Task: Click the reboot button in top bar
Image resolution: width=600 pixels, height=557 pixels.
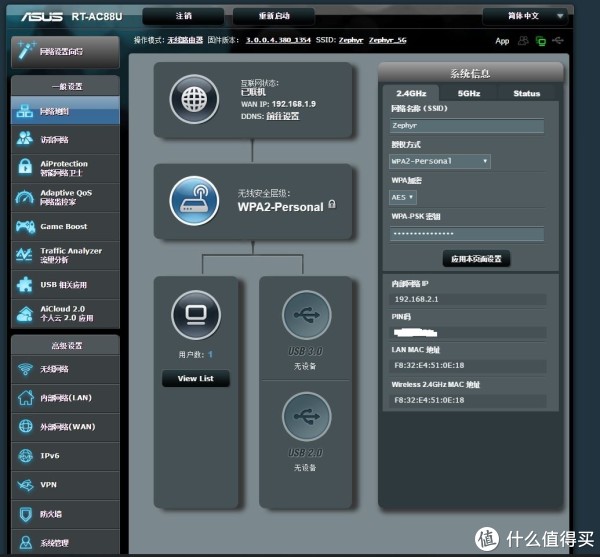Action: (x=274, y=16)
